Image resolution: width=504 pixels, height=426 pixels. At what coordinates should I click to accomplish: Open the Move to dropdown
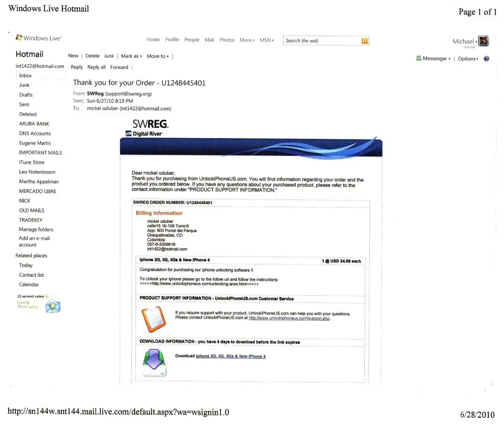[158, 56]
